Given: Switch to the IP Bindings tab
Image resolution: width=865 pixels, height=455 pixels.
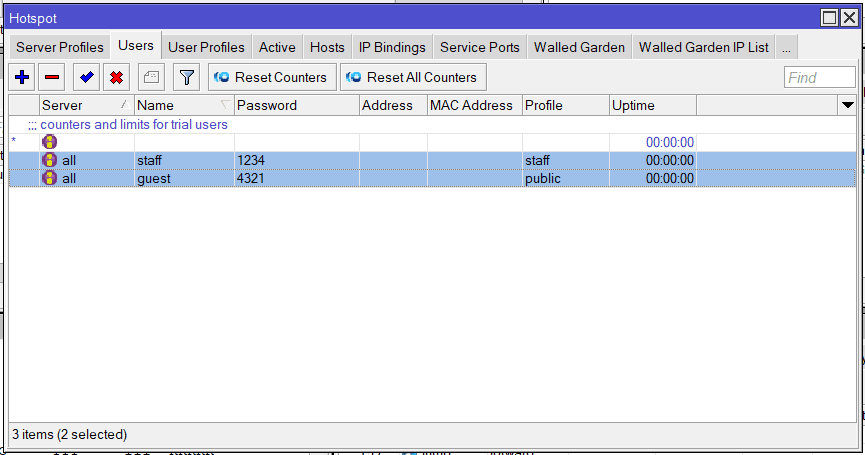Looking at the screenshot, I should [x=392, y=47].
